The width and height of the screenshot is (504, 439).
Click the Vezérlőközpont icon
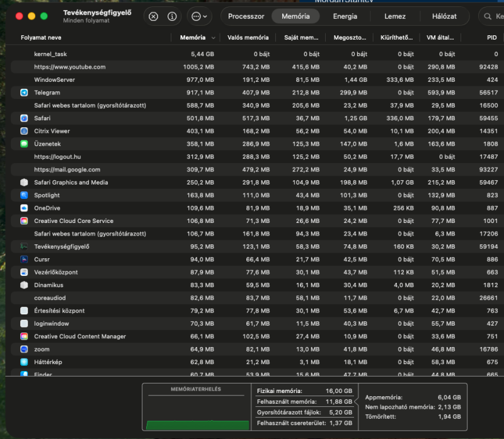(x=24, y=272)
